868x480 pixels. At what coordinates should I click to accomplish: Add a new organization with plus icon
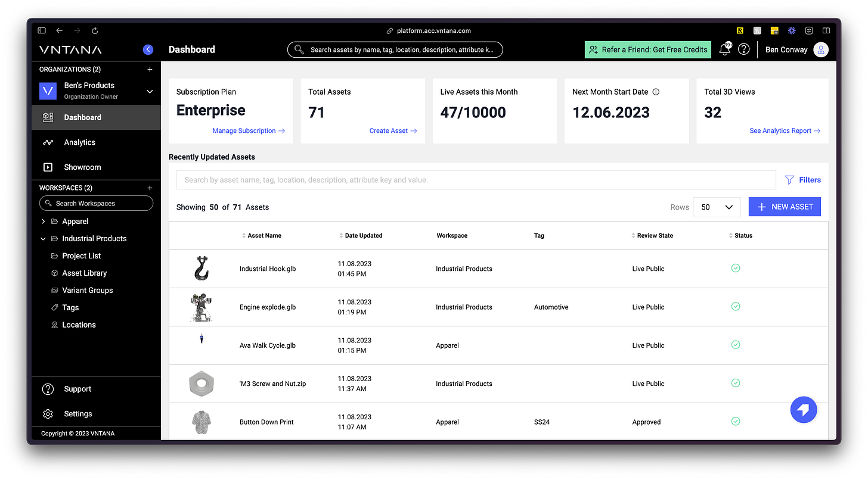[x=150, y=69]
